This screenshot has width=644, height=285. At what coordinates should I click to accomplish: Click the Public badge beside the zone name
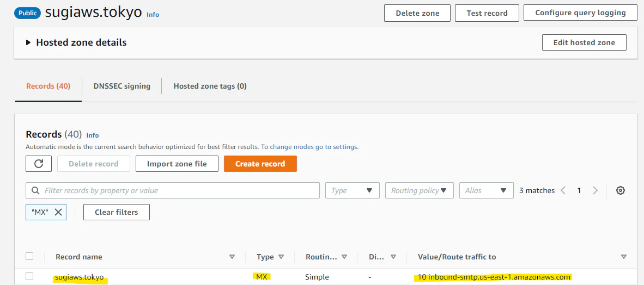pyautogui.click(x=28, y=13)
